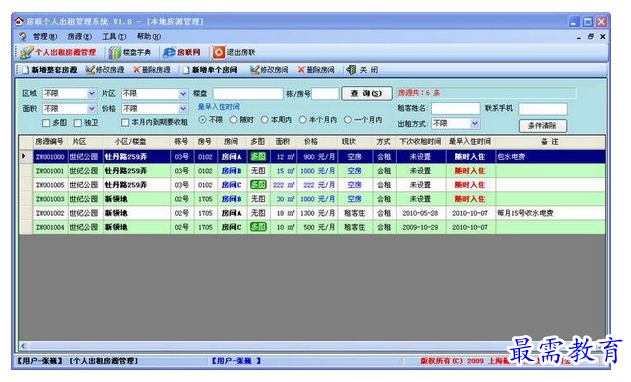Select the 随时 radio button
Viewport: 631px width, 382px height.
[233, 120]
